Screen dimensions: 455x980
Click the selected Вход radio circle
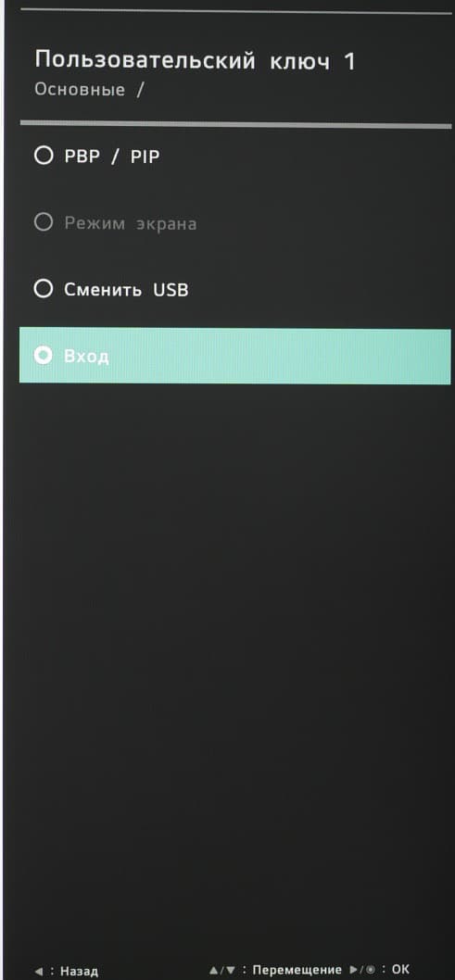point(44,356)
